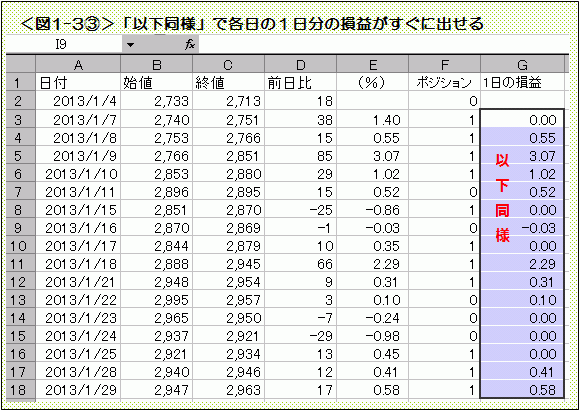Click the formula bar input area
This screenshot has width=579, height=410.
coord(383,45)
